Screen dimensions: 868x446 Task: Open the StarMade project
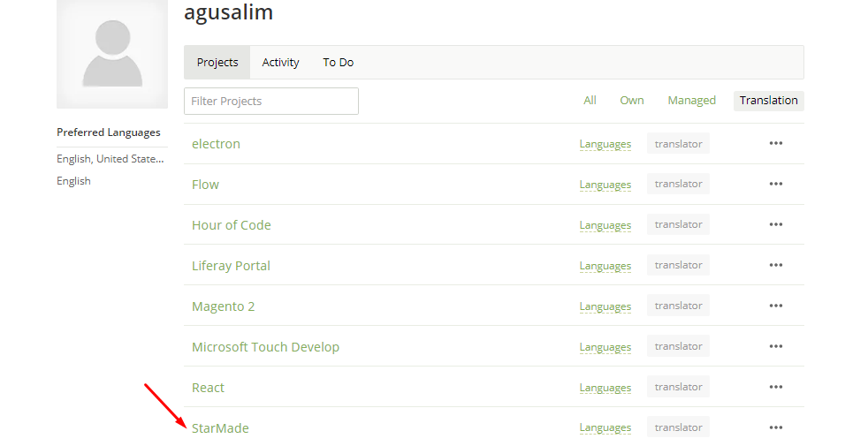tap(220, 428)
